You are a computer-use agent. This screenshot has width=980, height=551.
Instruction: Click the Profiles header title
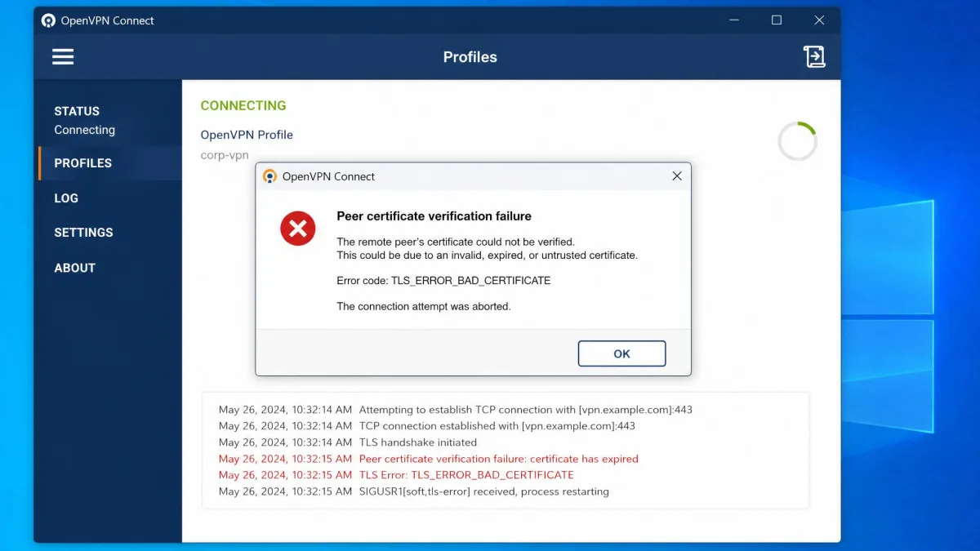click(470, 57)
